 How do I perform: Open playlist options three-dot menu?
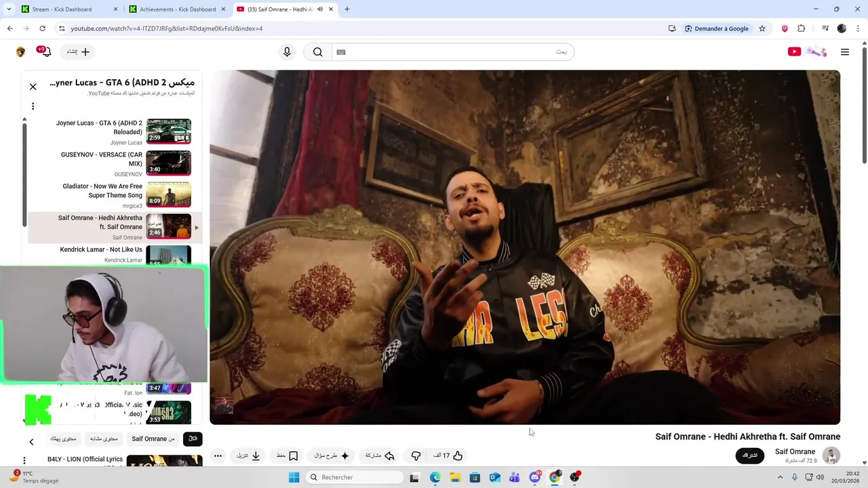(x=33, y=106)
